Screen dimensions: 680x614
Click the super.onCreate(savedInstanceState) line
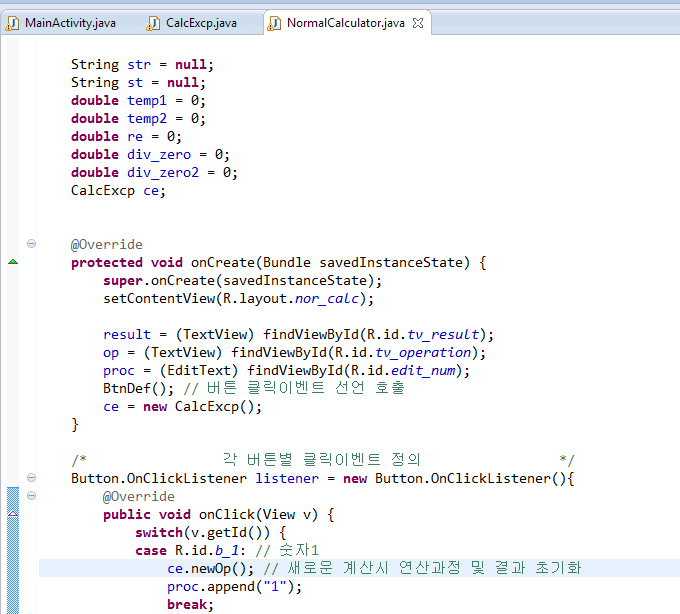pos(242,281)
